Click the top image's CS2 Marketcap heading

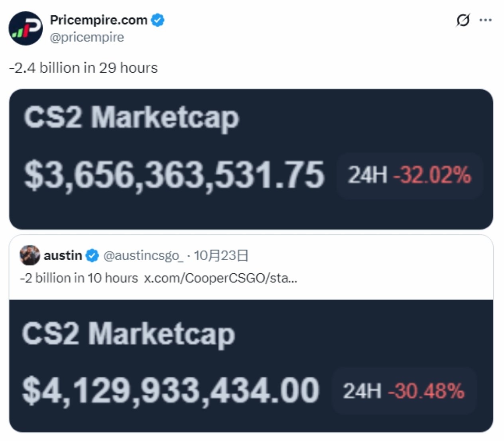click(x=131, y=117)
